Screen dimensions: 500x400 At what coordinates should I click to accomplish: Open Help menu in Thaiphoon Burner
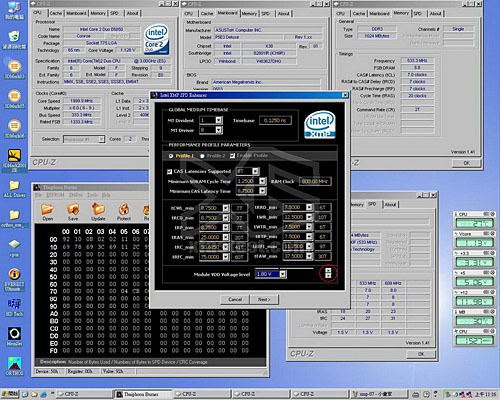tap(106, 195)
